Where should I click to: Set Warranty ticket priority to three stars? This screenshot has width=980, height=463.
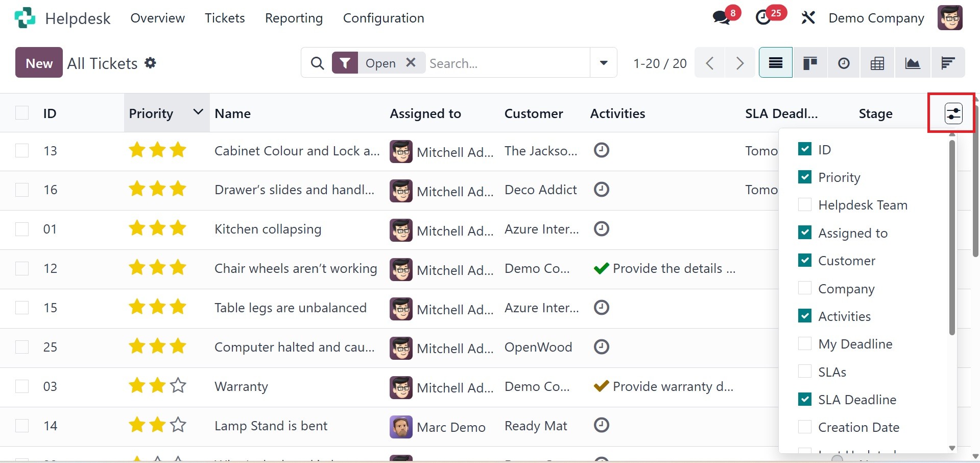(178, 385)
